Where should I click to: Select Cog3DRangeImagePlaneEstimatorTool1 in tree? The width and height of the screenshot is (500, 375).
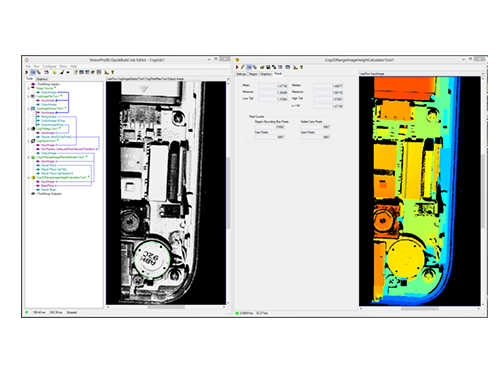click(x=60, y=157)
